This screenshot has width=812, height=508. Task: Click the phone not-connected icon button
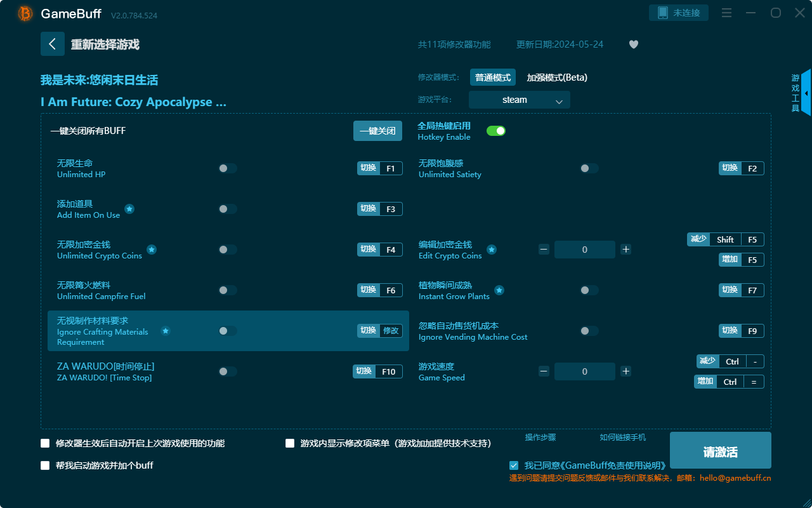pyautogui.click(x=679, y=13)
